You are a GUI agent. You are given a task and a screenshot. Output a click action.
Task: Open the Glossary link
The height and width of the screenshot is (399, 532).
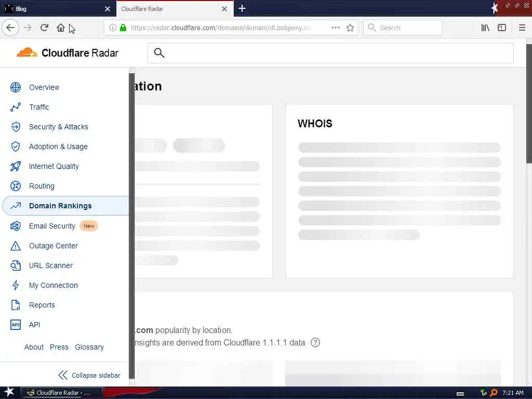[89, 347]
